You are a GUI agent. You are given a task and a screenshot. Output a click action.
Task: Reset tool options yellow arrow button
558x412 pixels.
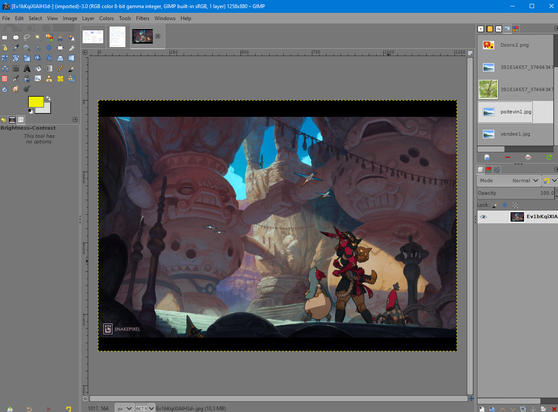[x=68, y=409]
